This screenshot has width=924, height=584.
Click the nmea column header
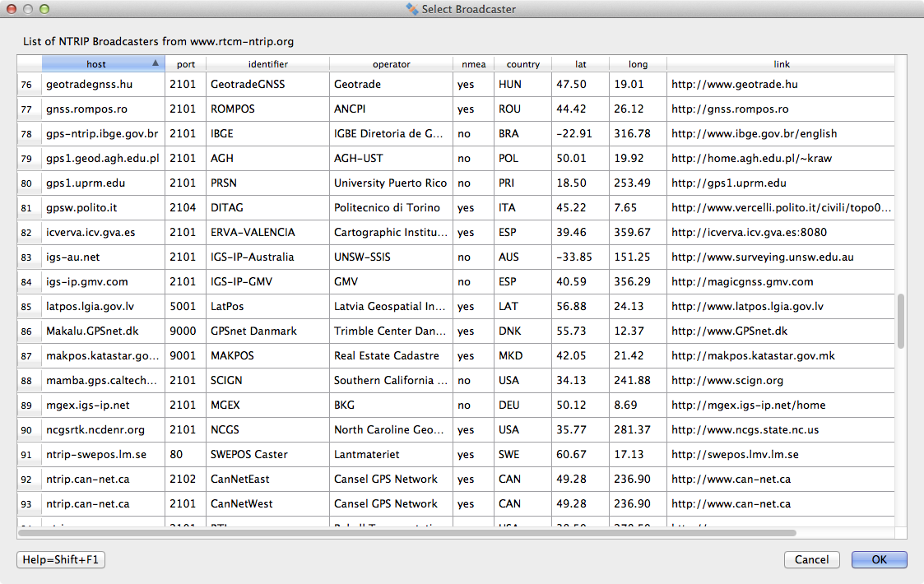tap(473, 64)
